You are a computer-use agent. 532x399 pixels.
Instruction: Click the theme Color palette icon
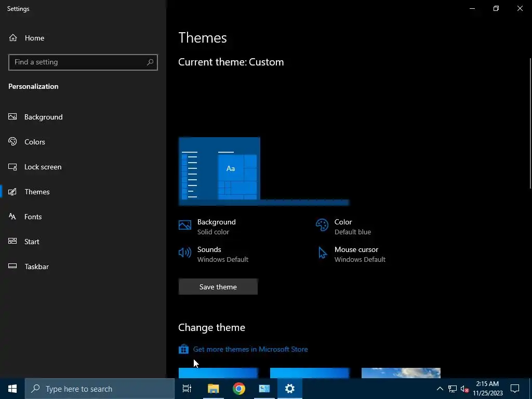322,225
